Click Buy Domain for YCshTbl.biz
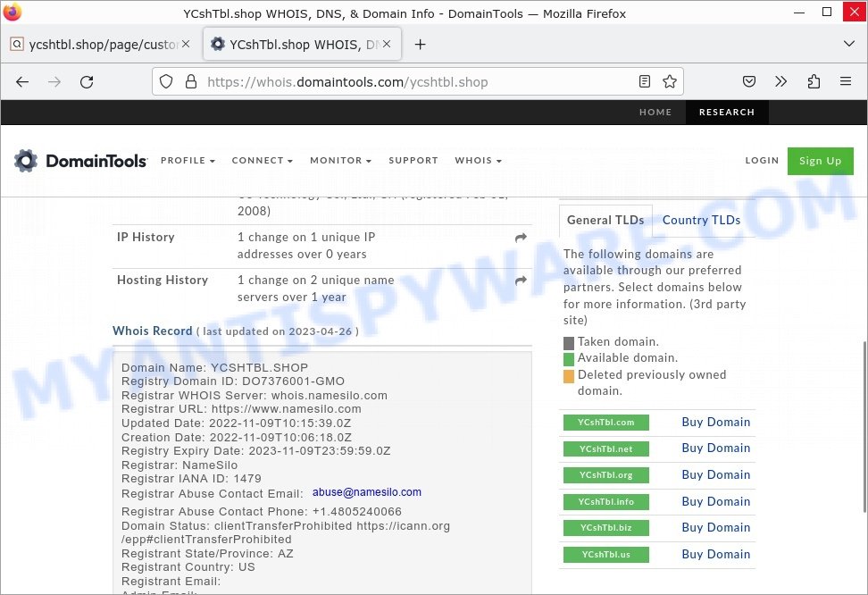Screen dimensions: 868x595 pyautogui.click(x=716, y=527)
